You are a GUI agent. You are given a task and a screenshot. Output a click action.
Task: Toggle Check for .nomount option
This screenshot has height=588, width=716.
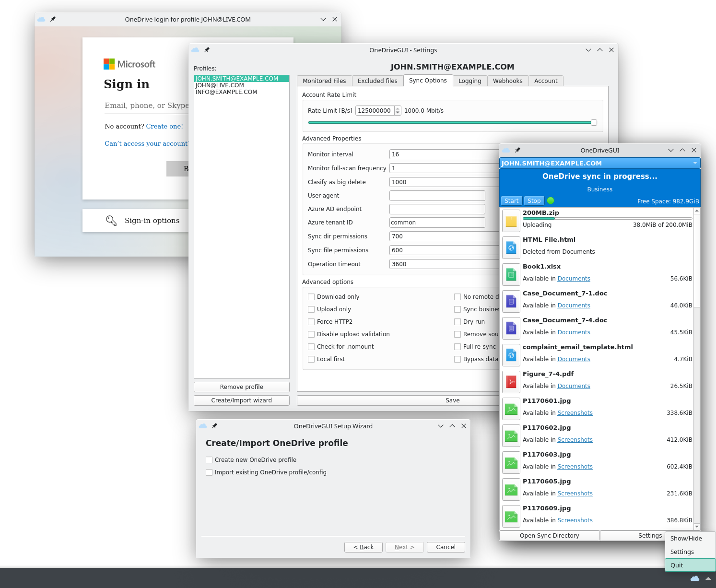[311, 347]
